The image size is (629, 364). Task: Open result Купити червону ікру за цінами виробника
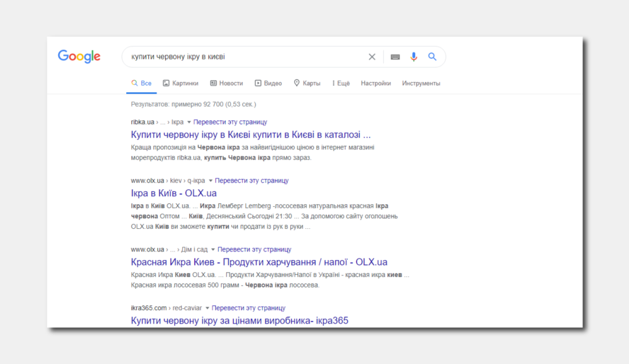click(x=240, y=320)
